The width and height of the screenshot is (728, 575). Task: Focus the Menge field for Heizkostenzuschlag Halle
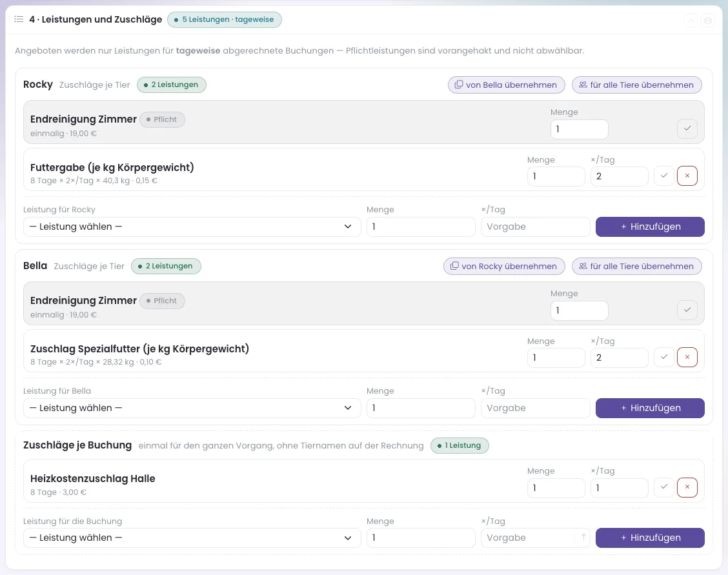tap(556, 488)
